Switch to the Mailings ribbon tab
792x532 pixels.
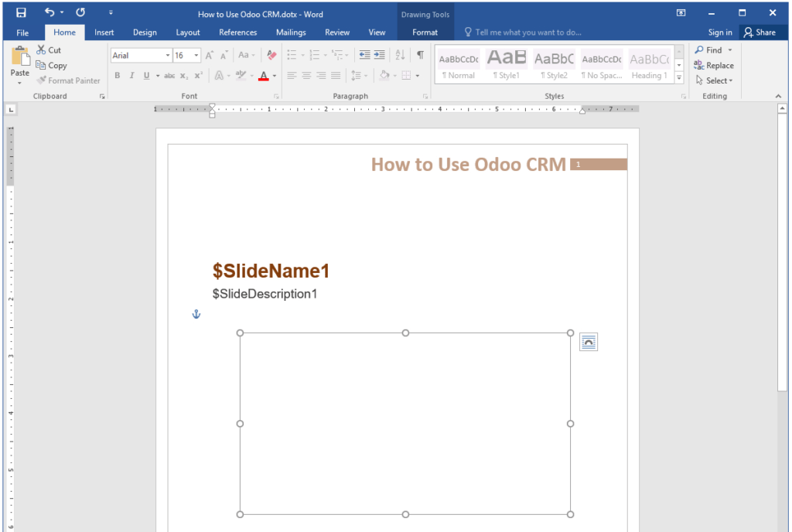tap(290, 32)
